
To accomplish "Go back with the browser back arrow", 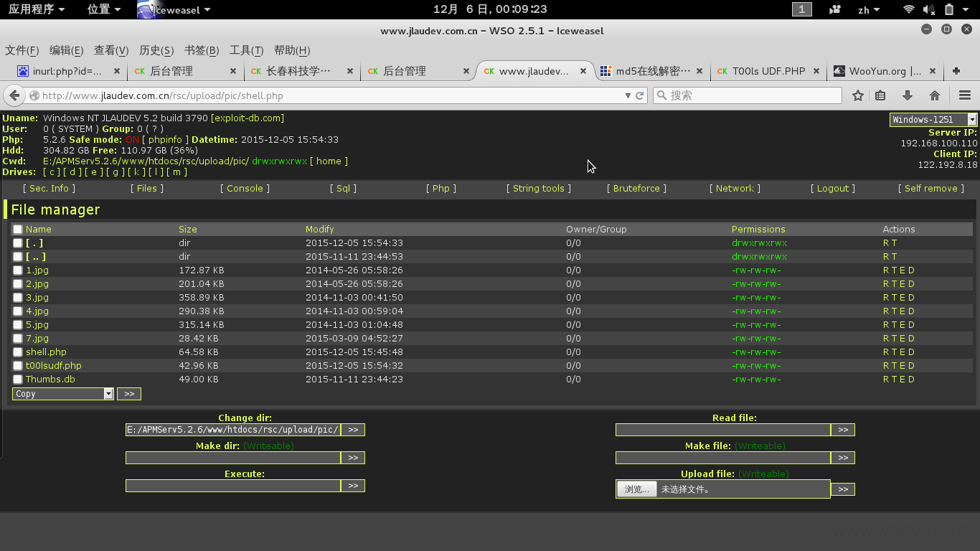I will pos(14,95).
